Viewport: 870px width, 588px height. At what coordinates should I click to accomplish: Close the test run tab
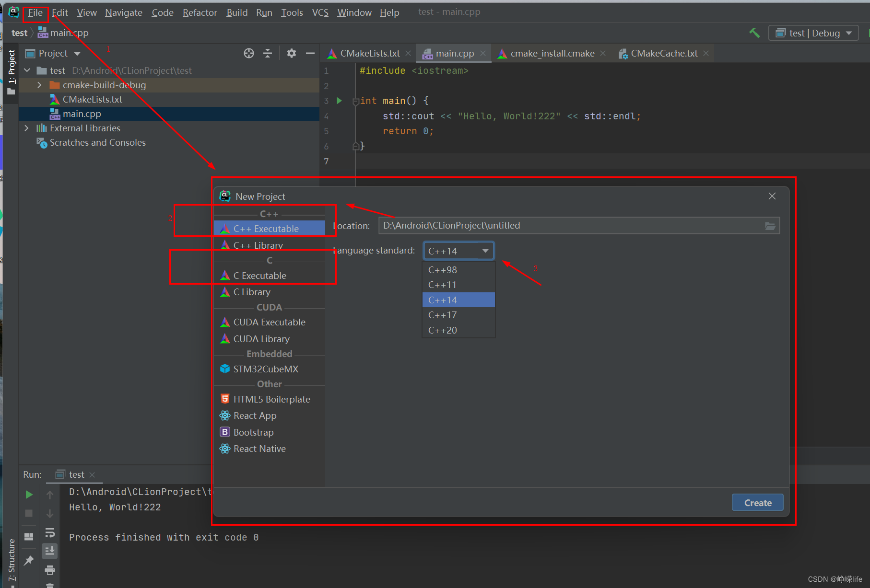[92, 474]
